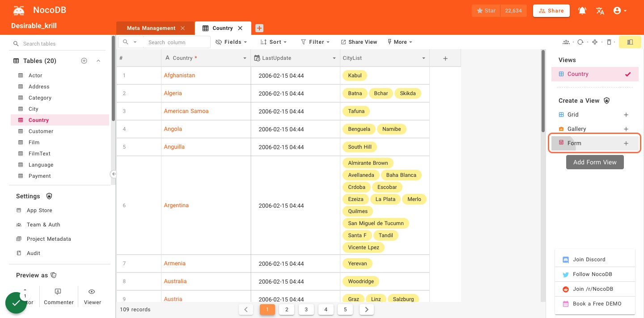Collapse the Tables list
644x318 pixels.
coord(98,61)
